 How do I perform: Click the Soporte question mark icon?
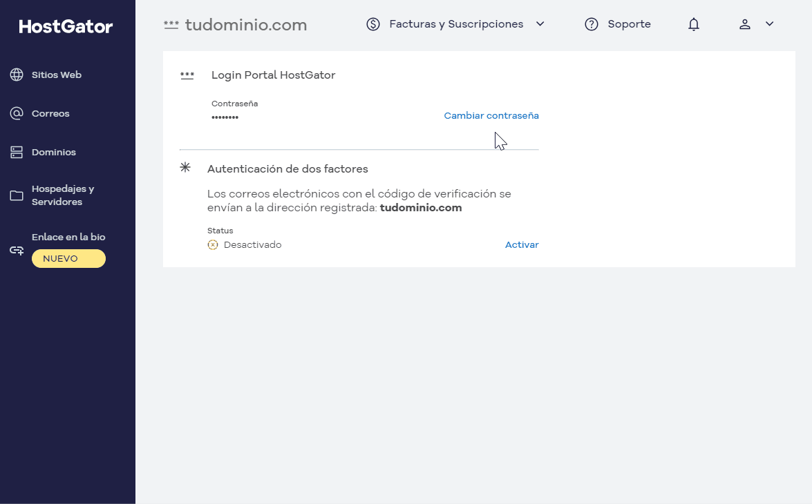click(592, 24)
